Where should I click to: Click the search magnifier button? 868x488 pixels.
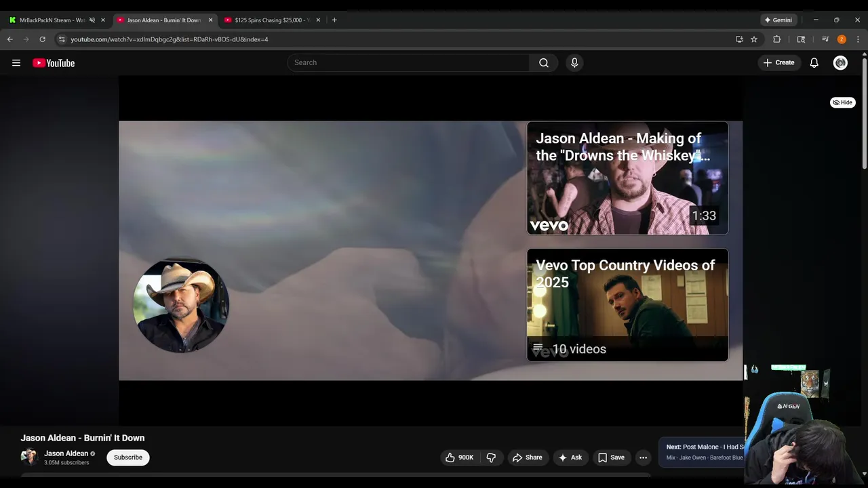point(544,63)
